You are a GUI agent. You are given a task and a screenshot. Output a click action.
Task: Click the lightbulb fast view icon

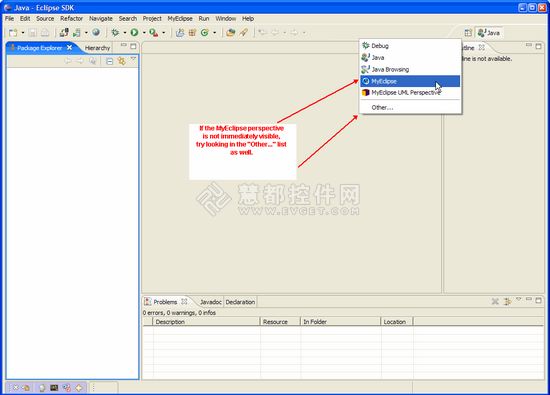pos(42,388)
